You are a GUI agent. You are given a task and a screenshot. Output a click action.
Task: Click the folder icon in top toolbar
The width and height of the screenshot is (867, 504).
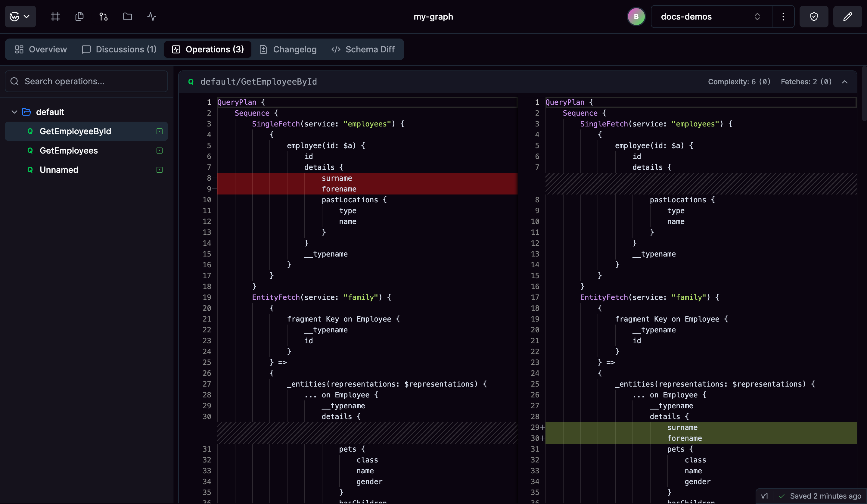point(128,17)
